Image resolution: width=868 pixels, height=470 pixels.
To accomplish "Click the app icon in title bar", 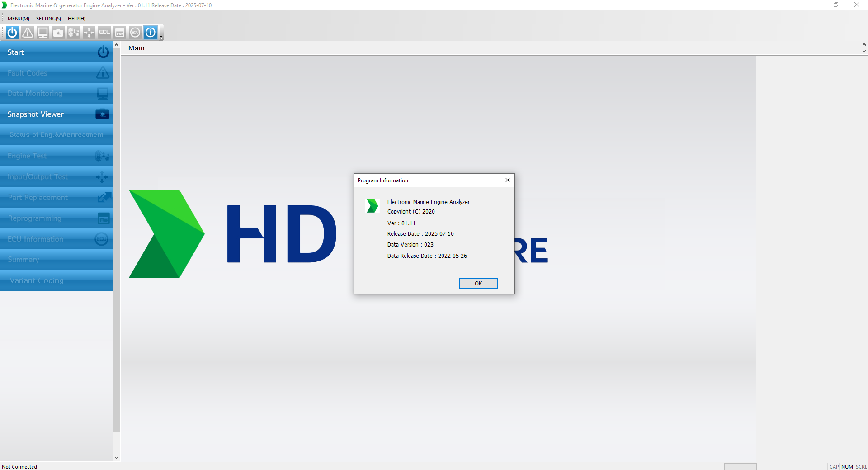I will click(x=5, y=5).
